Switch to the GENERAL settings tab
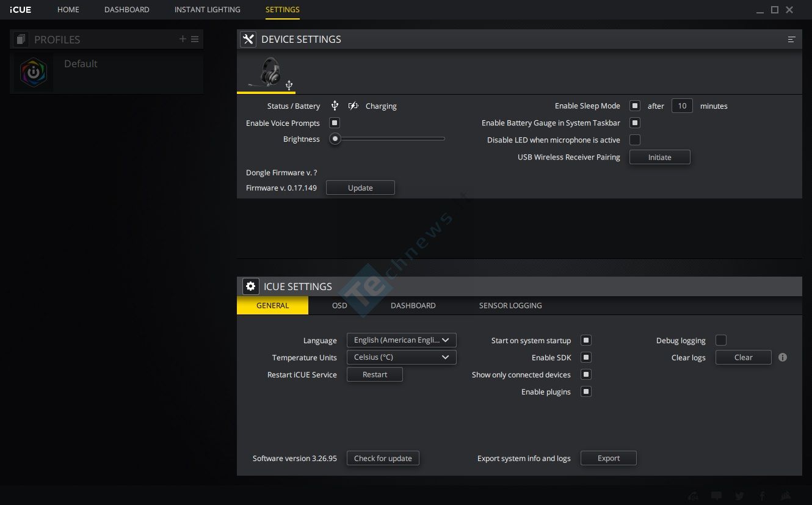This screenshot has width=812, height=505. [x=273, y=305]
